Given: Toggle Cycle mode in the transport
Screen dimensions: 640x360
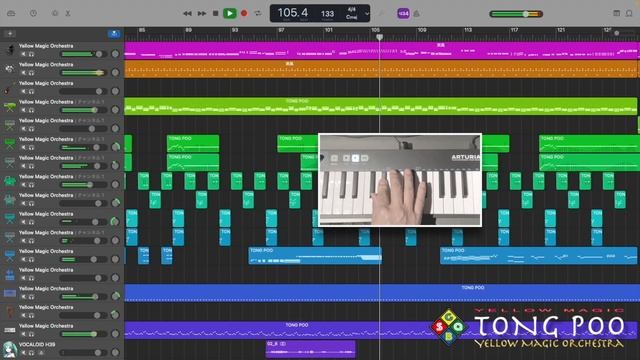Looking at the screenshot, I should [x=258, y=13].
